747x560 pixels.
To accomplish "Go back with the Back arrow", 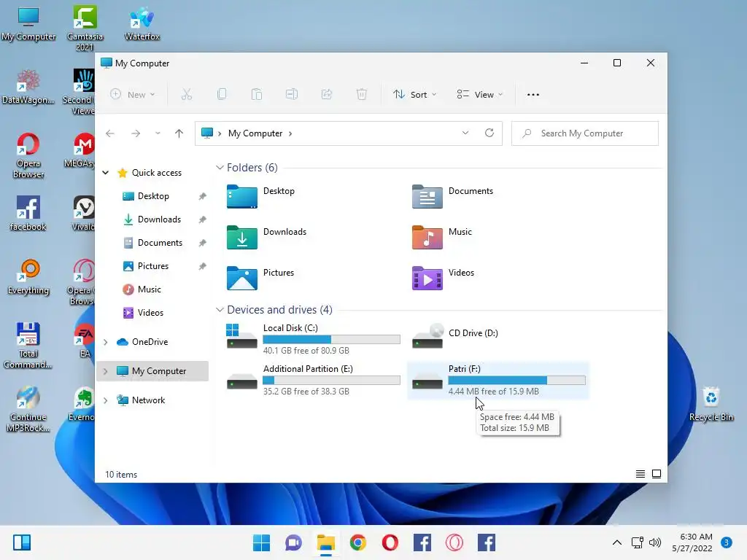I will [x=110, y=133].
